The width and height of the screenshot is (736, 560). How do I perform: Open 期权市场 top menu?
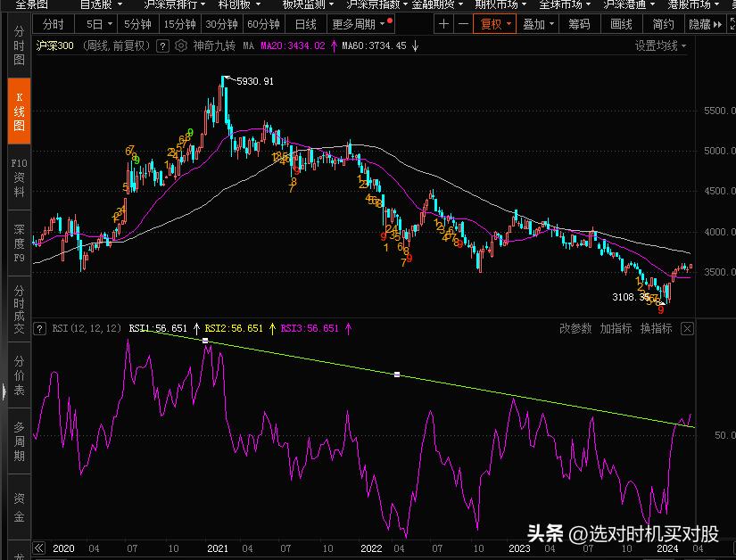click(500, 4)
